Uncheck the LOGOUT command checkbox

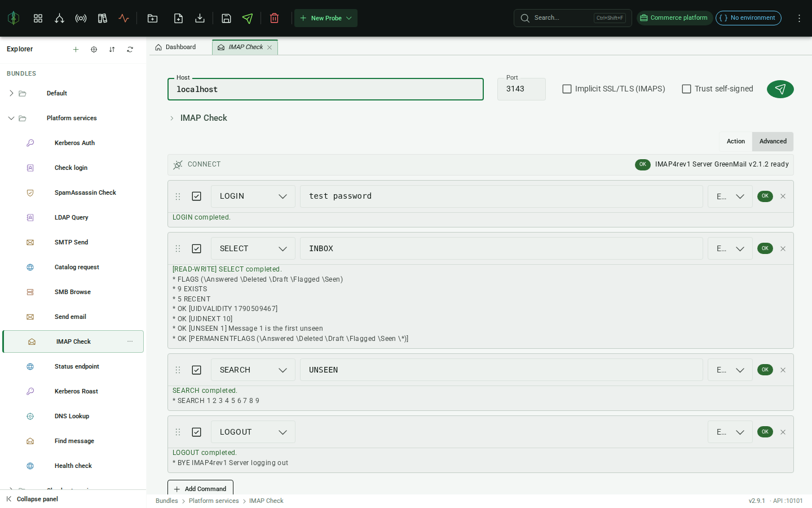pos(196,432)
